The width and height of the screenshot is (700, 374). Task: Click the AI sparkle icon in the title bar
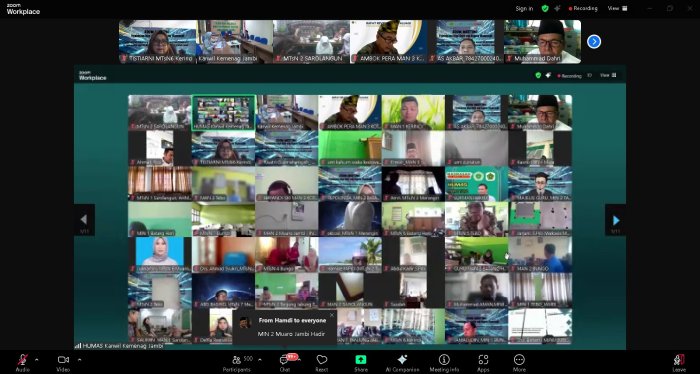(558, 8)
